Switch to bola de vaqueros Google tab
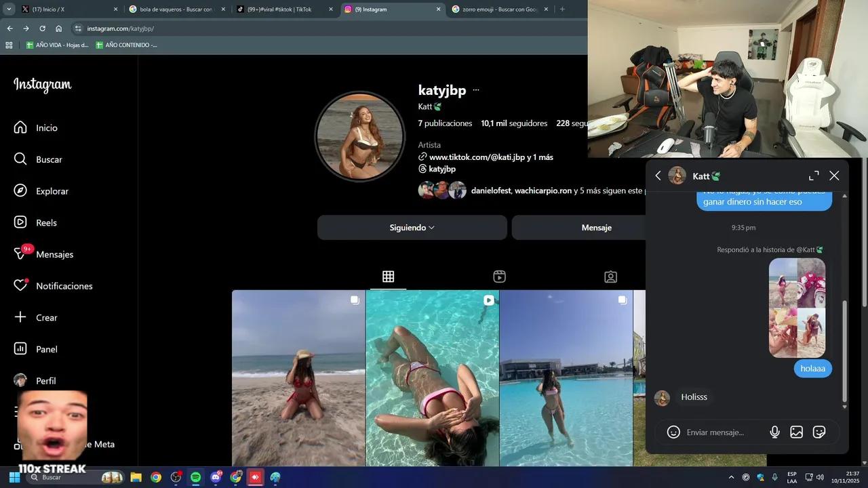The width and height of the screenshot is (868, 488). coord(176,9)
